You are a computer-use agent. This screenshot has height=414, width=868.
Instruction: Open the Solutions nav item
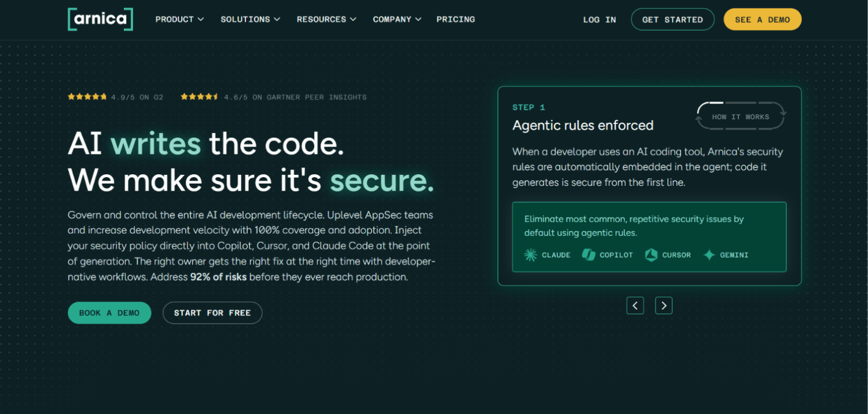(250, 19)
